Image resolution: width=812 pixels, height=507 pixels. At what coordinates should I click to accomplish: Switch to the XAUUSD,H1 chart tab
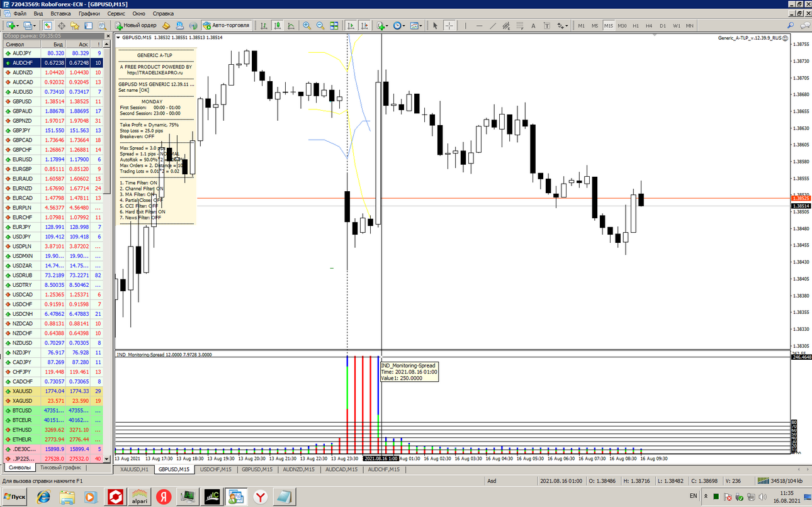(x=134, y=469)
